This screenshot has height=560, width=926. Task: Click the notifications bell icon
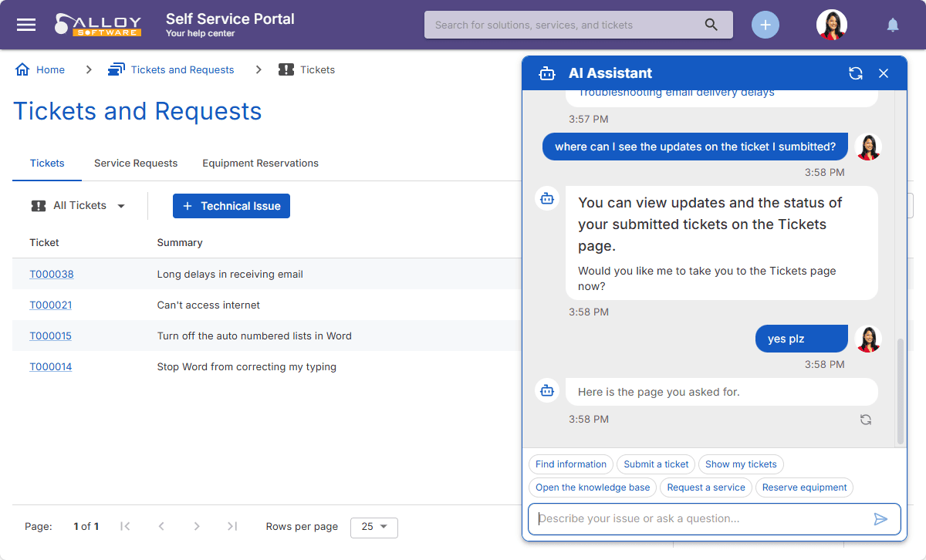(893, 25)
